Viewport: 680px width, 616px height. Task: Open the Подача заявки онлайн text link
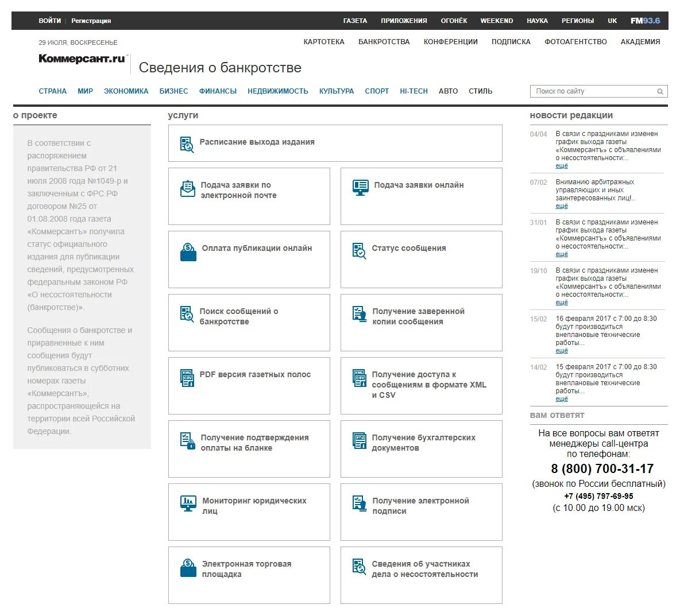pyautogui.click(x=419, y=185)
